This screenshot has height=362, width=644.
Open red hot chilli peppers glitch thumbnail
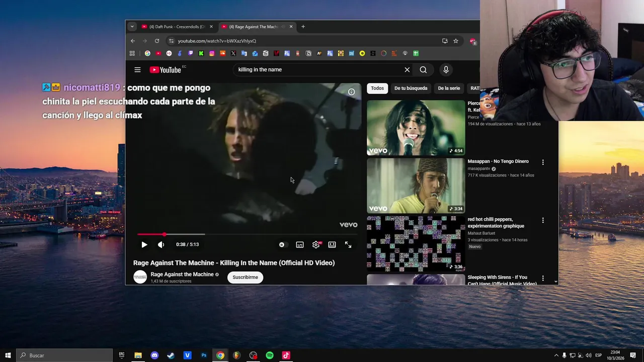pos(416,243)
